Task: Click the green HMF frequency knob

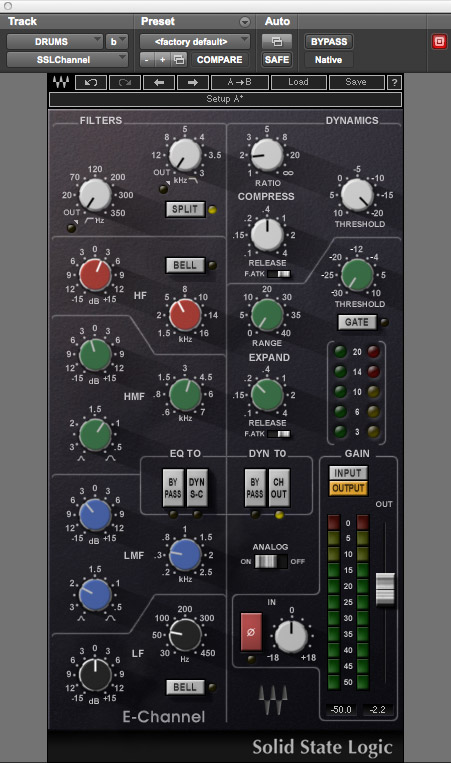Action: pyautogui.click(x=185, y=395)
